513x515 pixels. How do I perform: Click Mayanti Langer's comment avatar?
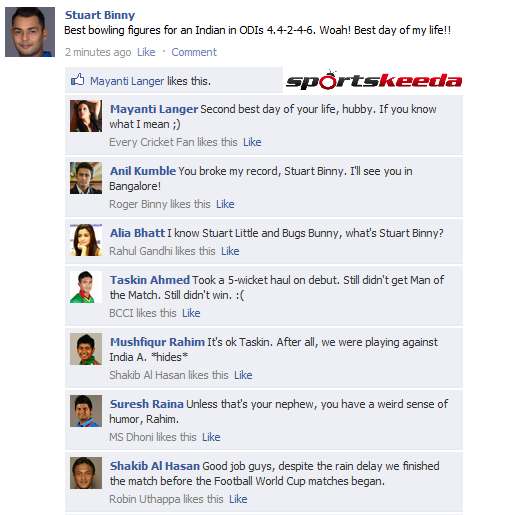[x=86, y=116]
